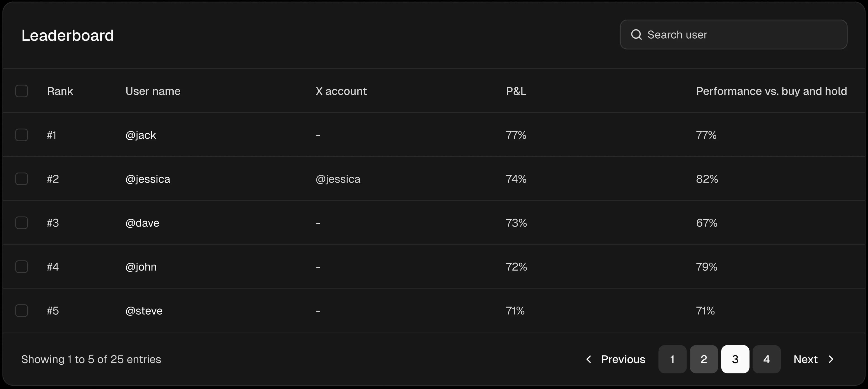
Task: Click the Next pagination control
Action: coord(805,359)
